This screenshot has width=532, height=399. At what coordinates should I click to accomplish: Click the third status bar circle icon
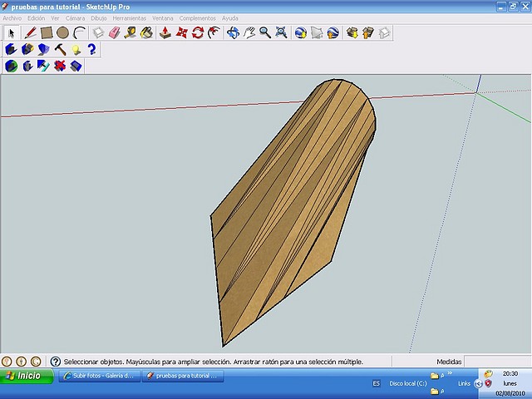36,362
